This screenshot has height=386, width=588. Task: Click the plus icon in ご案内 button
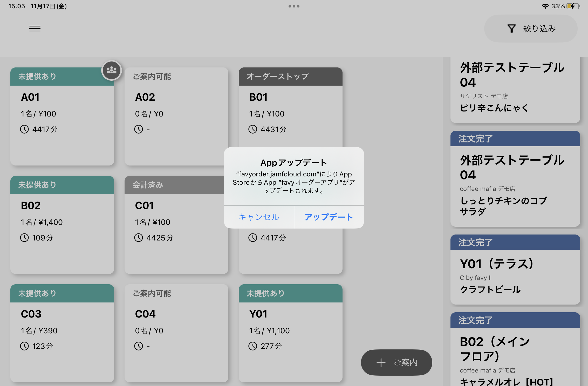click(x=381, y=362)
